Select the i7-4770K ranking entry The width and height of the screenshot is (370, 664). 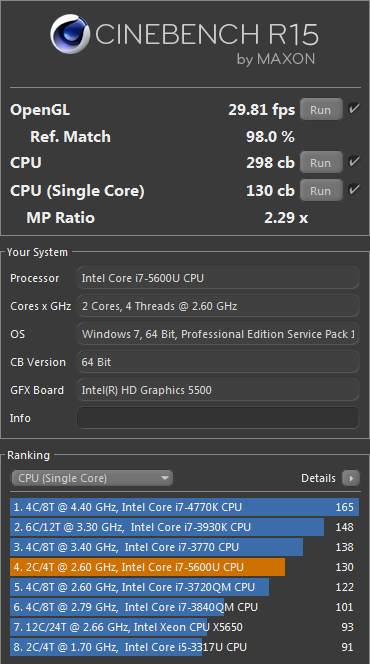point(185,507)
